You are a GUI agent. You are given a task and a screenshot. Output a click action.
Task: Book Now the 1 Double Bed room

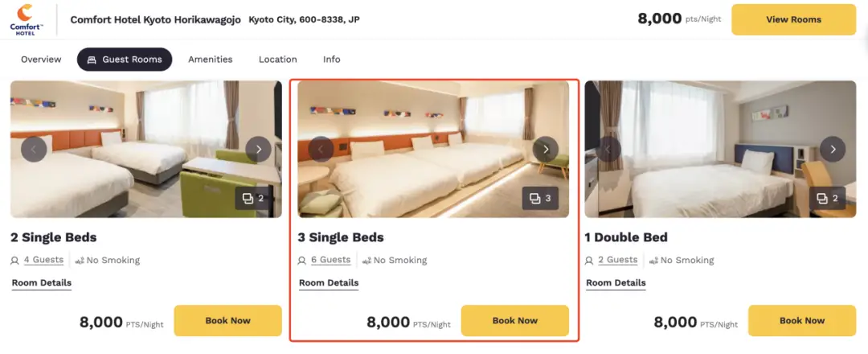[801, 320]
